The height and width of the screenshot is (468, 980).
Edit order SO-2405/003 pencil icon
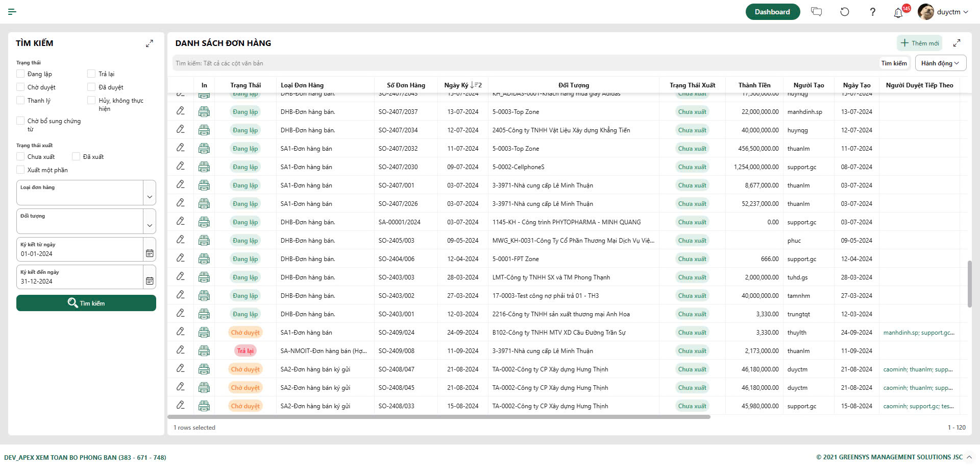pyautogui.click(x=181, y=240)
